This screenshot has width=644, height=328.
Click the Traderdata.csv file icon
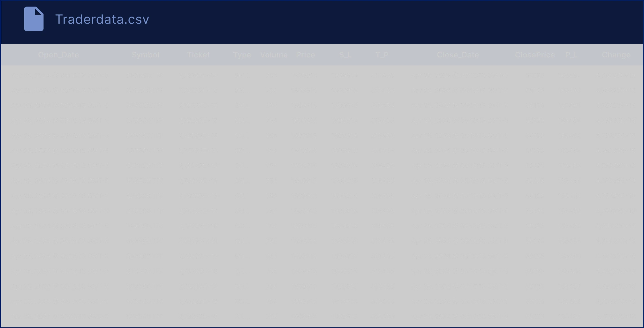tap(34, 19)
